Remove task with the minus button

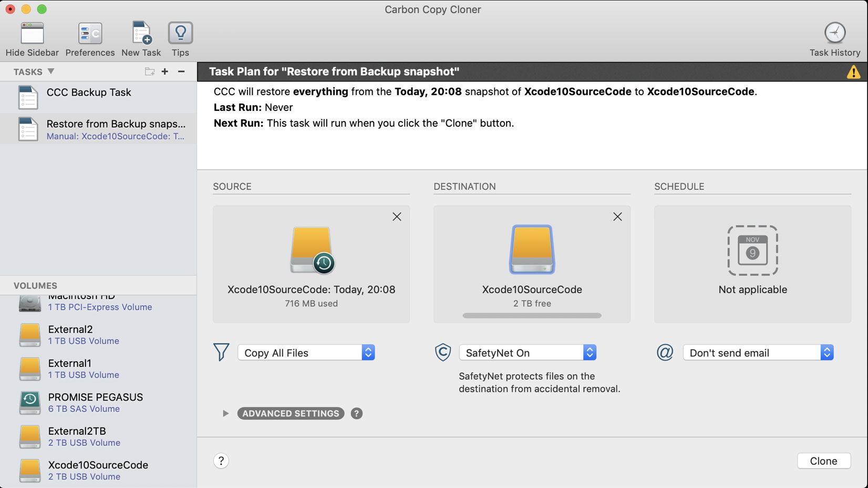click(x=181, y=72)
